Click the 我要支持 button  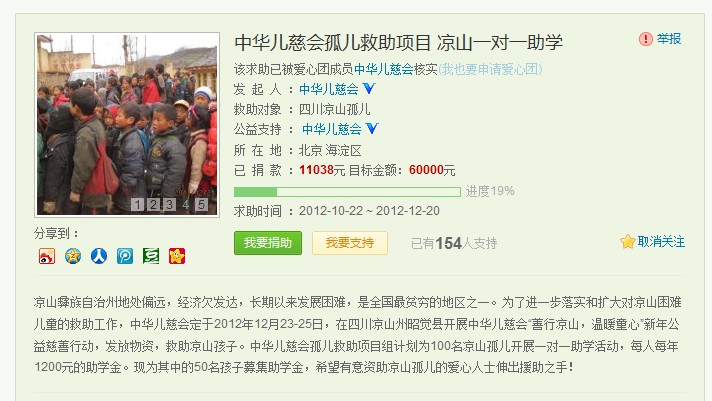pos(350,243)
